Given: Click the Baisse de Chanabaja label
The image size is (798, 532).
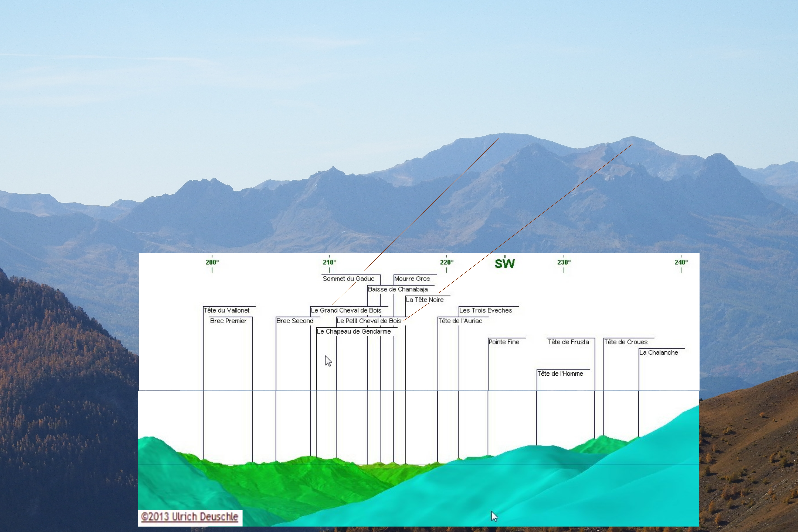Looking at the screenshot, I should tap(398, 289).
